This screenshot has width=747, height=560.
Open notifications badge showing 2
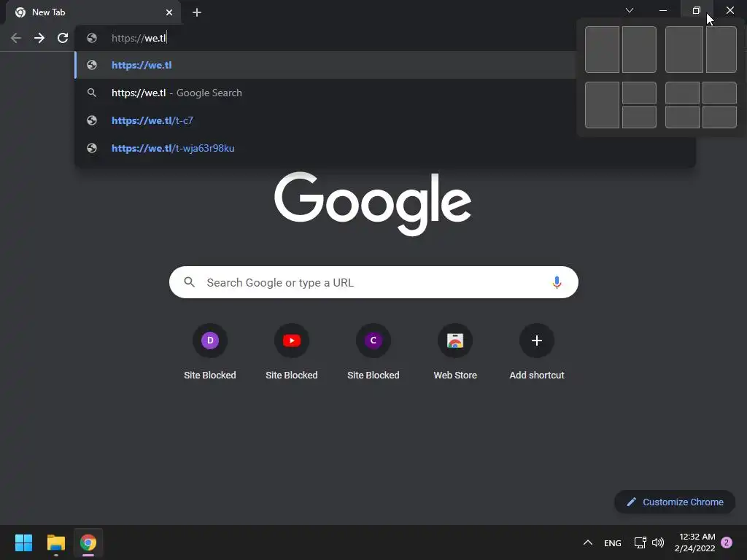tap(727, 542)
